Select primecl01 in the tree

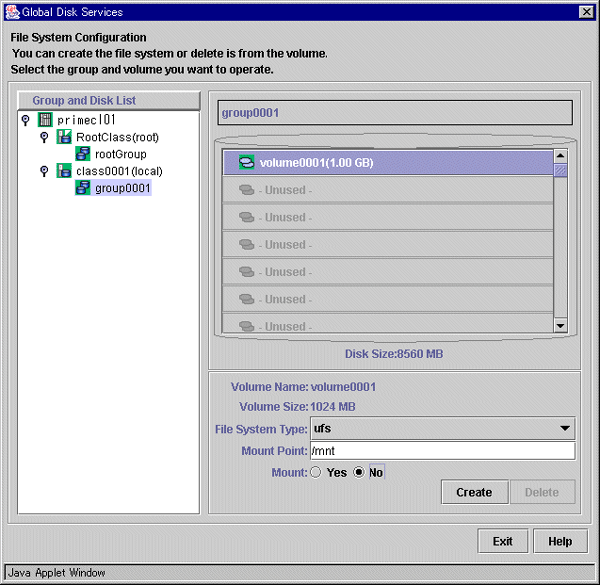coord(86,120)
